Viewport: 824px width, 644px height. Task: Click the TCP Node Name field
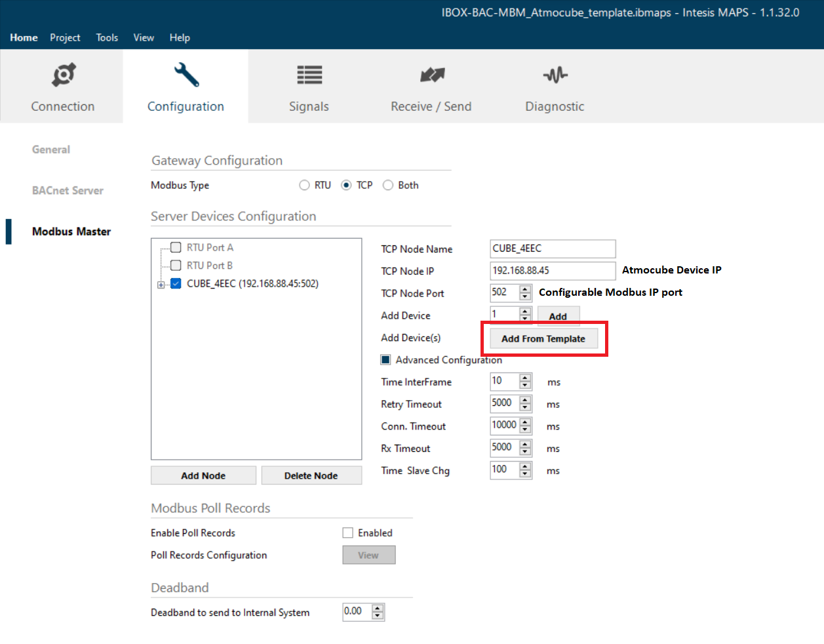tap(552, 249)
